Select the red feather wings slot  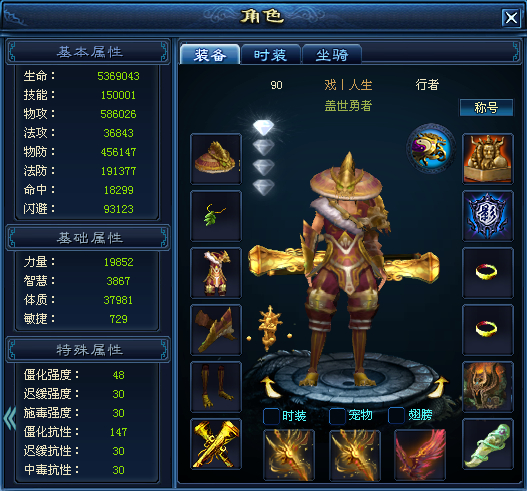[420, 455]
